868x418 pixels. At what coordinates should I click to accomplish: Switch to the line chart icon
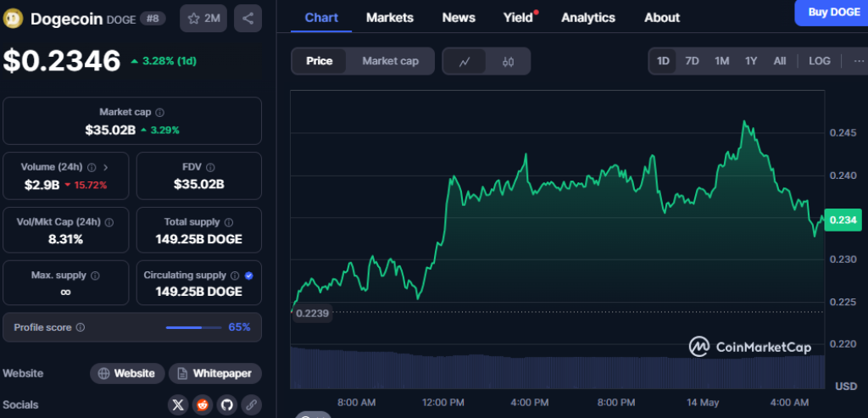pos(465,61)
